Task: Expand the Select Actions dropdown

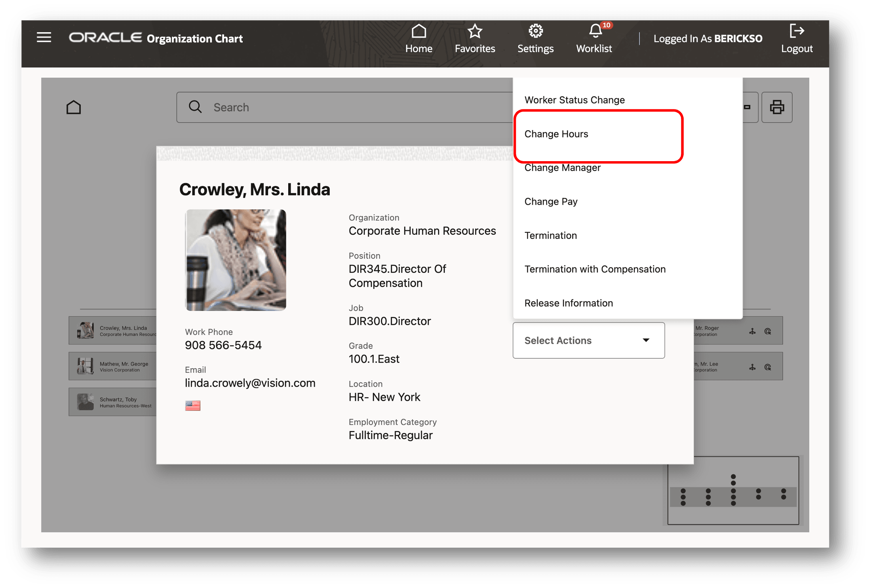Action: [x=588, y=341]
